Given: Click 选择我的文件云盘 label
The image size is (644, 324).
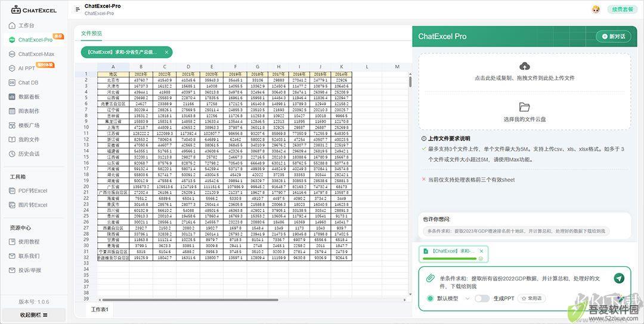Looking at the screenshot, I should click(525, 119).
